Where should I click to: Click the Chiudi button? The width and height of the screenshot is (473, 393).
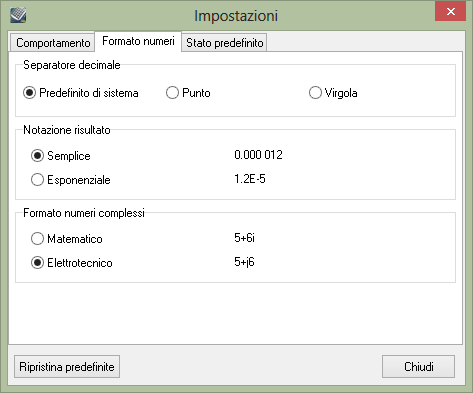(x=418, y=367)
